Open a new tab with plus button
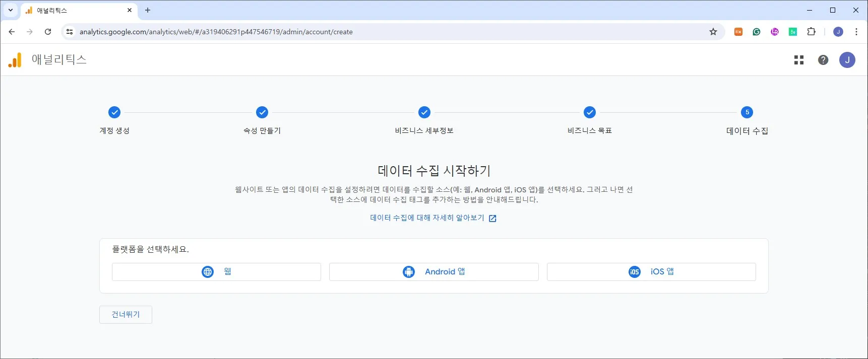The image size is (868, 359). pyautogui.click(x=148, y=10)
